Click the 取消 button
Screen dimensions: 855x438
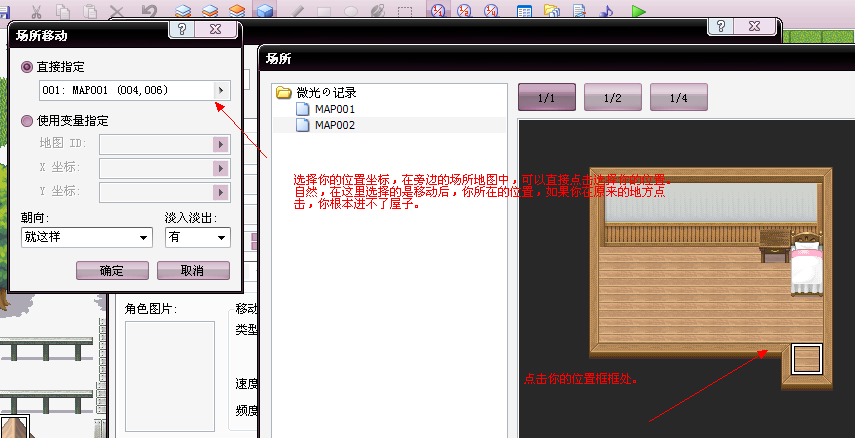(x=194, y=271)
